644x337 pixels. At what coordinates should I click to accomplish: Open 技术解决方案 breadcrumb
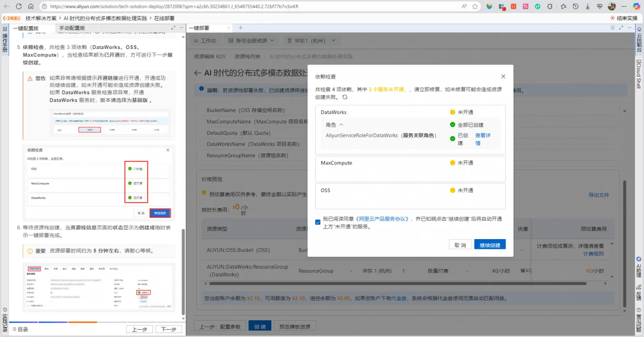pyautogui.click(x=41, y=18)
